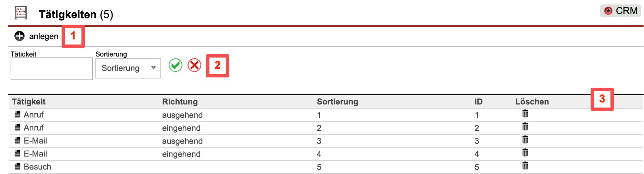Delete the incoming E-Mail row via trash icon

[x=525, y=153]
